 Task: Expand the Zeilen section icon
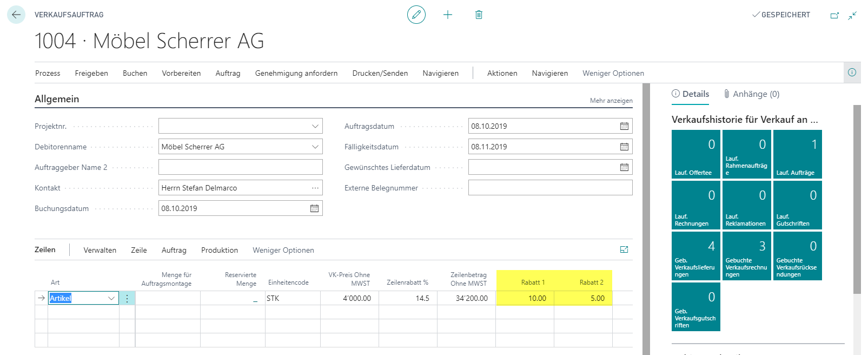[x=624, y=249]
